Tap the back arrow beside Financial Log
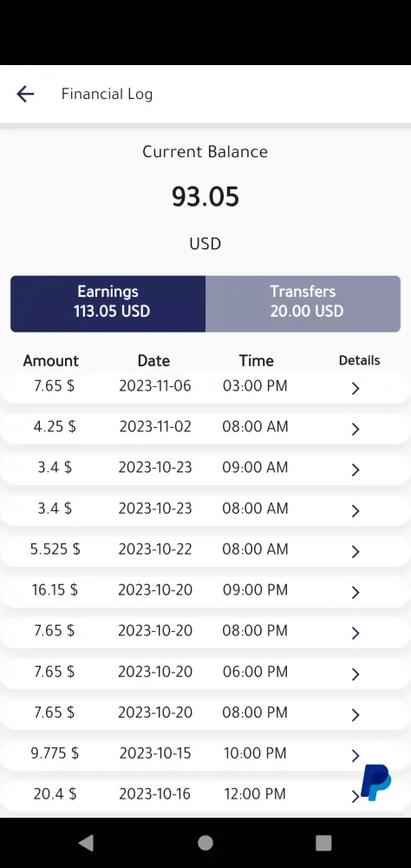411x868 pixels. tap(25, 94)
